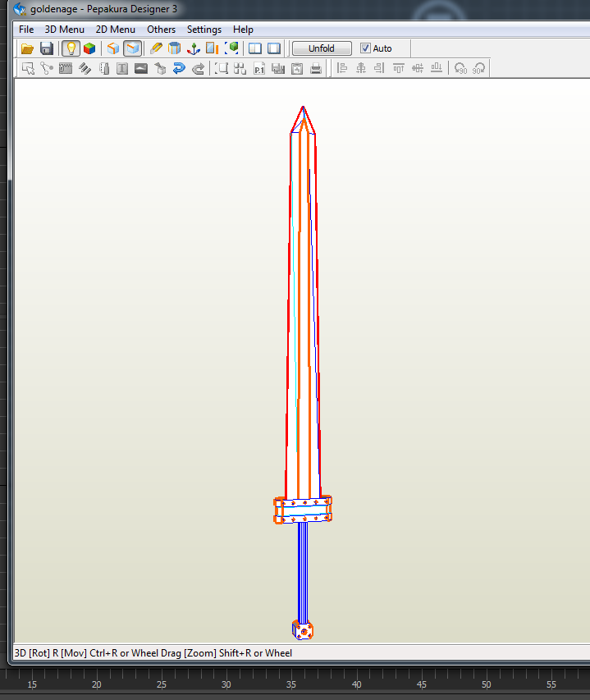Viewport: 590px width, 700px height.
Task: Rotate 90 degrees clockwise icon
Action: pyautogui.click(x=479, y=68)
